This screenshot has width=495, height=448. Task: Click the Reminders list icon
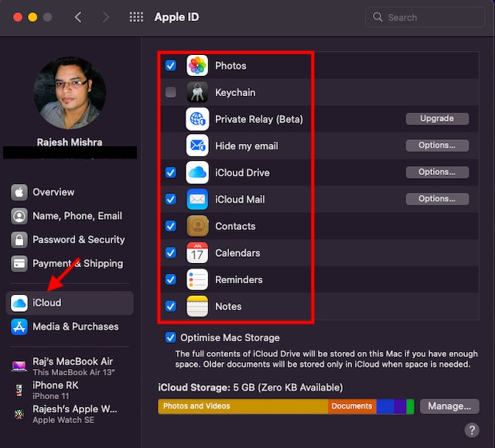pos(197,279)
